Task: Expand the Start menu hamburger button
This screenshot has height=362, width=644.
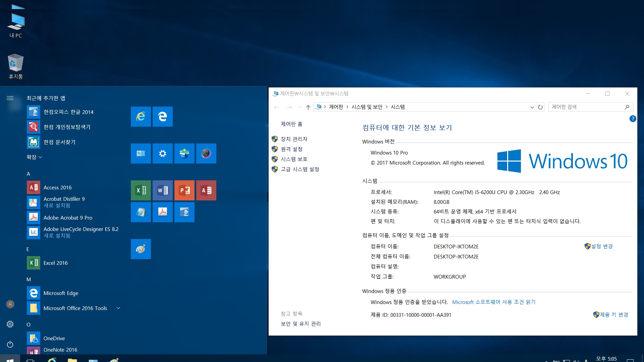Action: [x=10, y=98]
